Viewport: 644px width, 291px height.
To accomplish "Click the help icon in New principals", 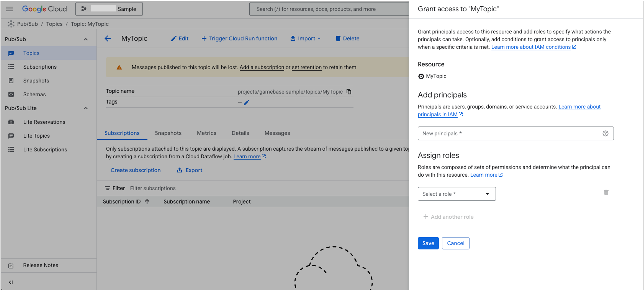I will 605,133.
